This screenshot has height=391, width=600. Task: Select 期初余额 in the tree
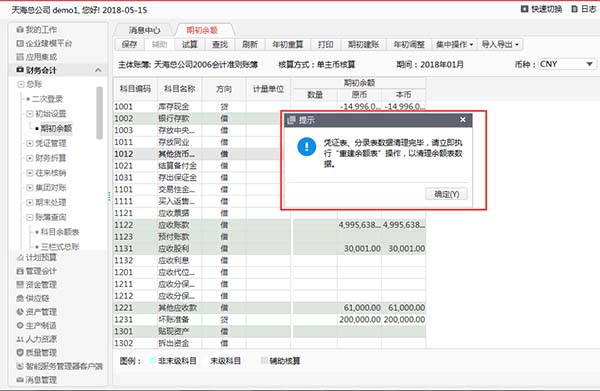[56, 128]
